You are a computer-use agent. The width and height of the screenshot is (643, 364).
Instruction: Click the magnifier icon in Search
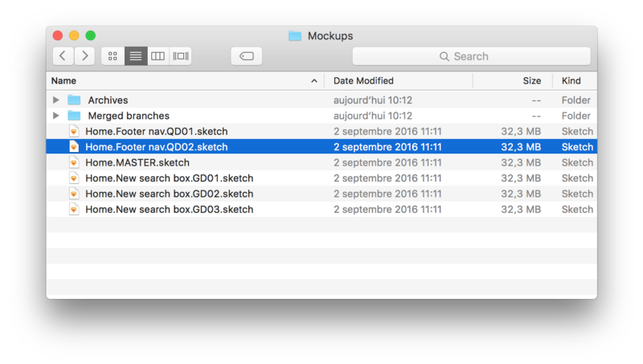(444, 56)
